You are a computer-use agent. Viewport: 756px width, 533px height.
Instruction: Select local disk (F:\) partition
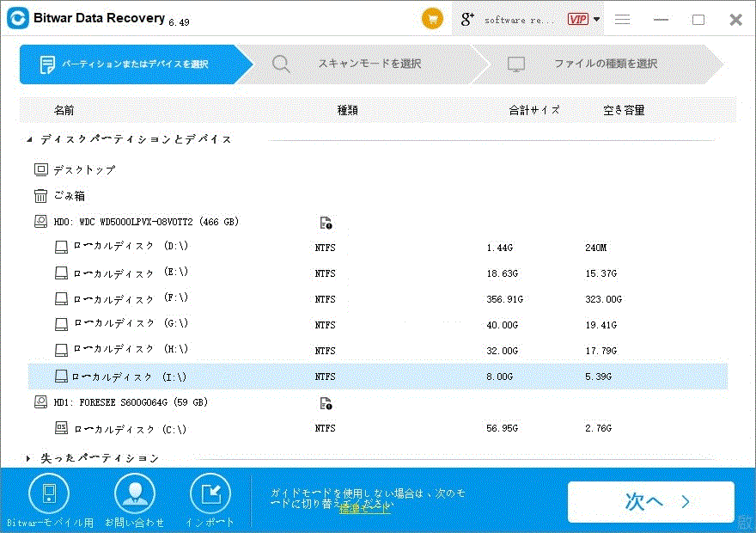pyautogui.click(x=129, y=299)
